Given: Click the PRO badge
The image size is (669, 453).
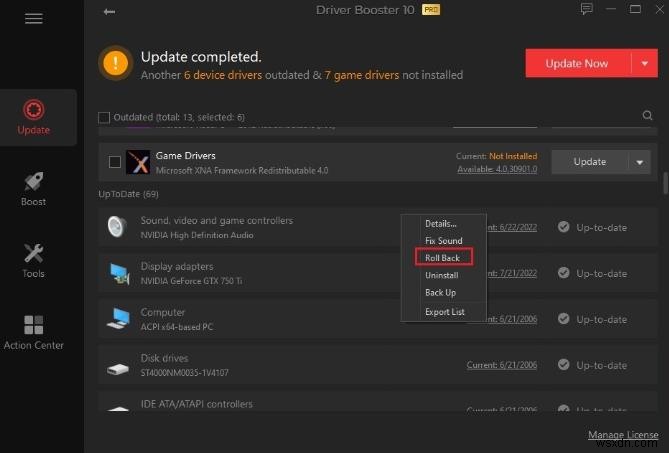Looking at the screenshot, I should 431,10.
